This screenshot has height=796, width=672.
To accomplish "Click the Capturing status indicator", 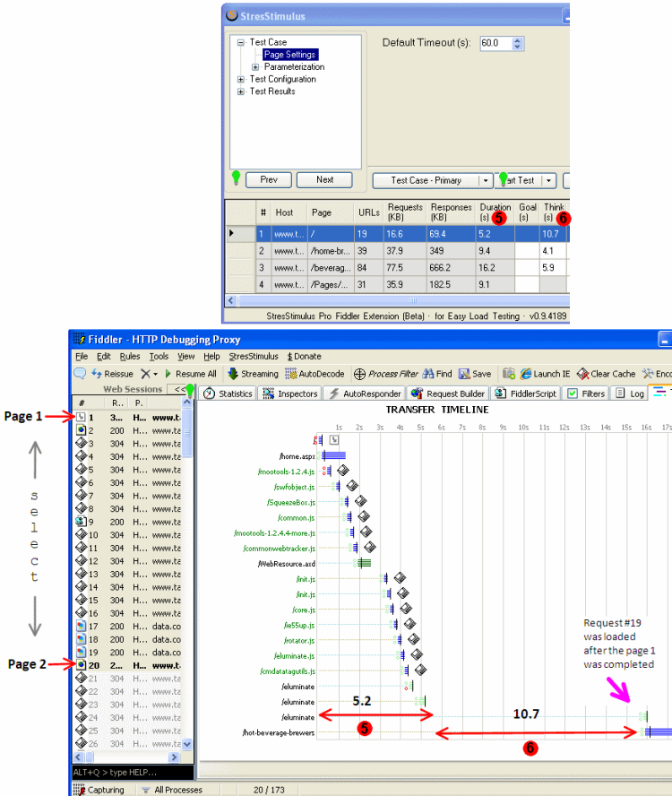I will (x=99, y=790).
